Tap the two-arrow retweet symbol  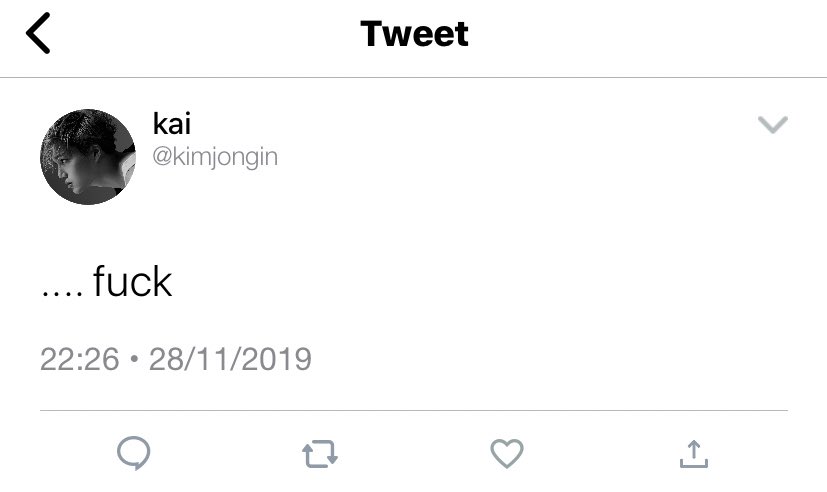320,454
